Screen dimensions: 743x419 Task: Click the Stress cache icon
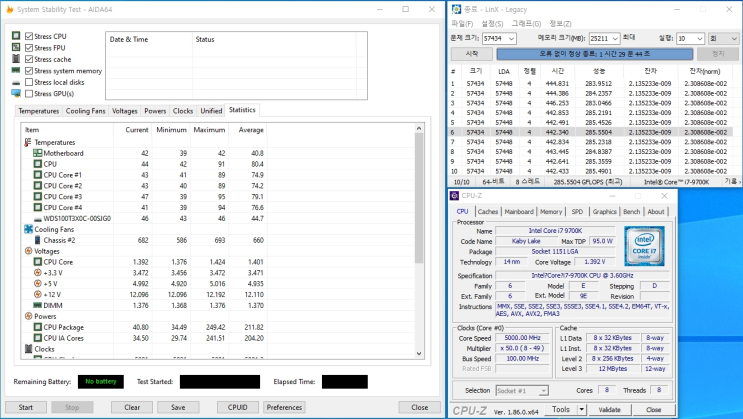coord(16,59)
